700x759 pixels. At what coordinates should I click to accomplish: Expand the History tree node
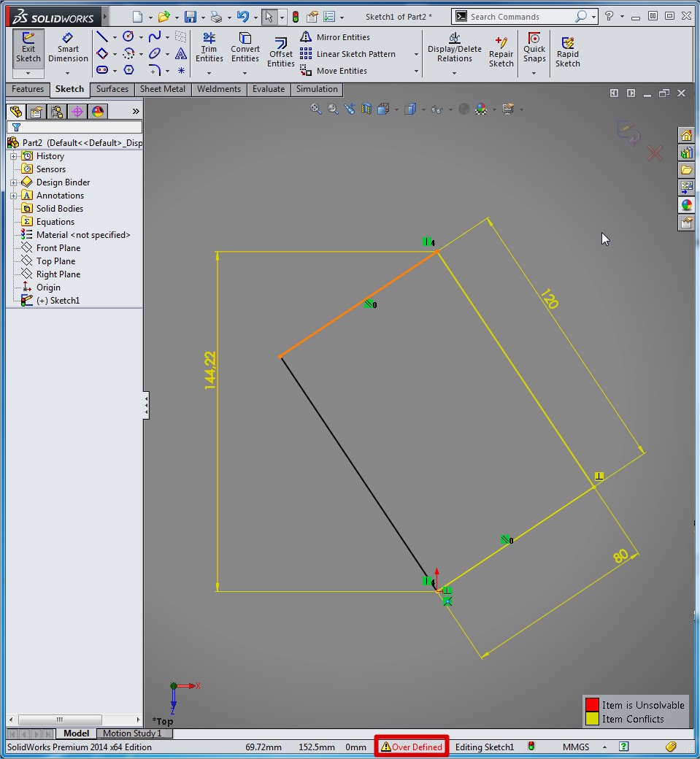click(x=13, y=156)
